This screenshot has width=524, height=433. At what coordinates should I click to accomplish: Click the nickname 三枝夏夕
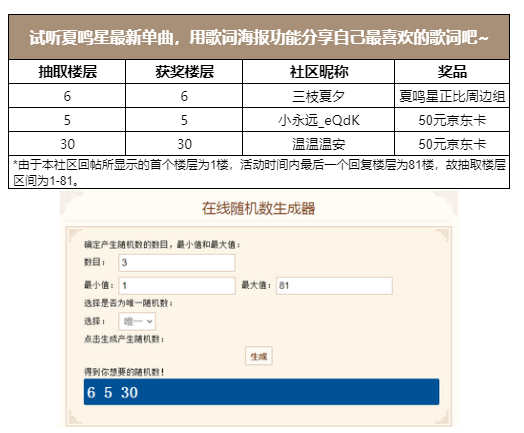(x=318, y=96)
